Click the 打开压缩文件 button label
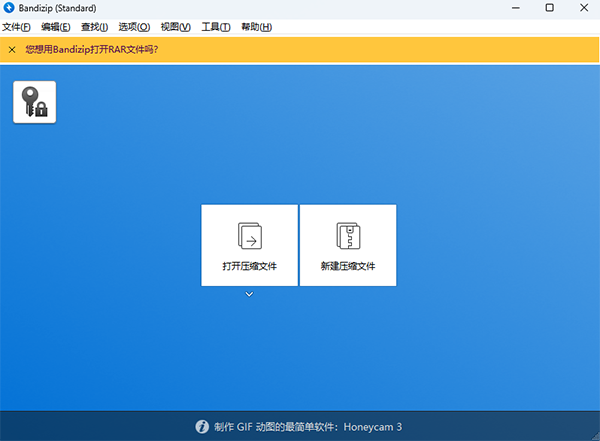The image size is (600, 441). point(249,266)
